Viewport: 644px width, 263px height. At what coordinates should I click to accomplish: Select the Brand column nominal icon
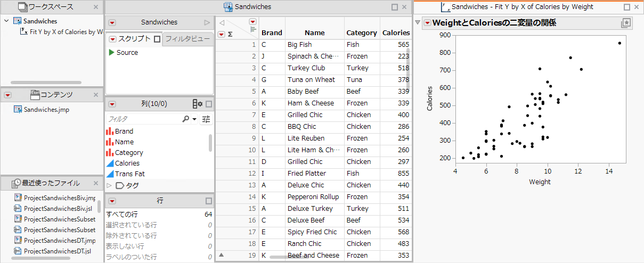pos(110,131)
